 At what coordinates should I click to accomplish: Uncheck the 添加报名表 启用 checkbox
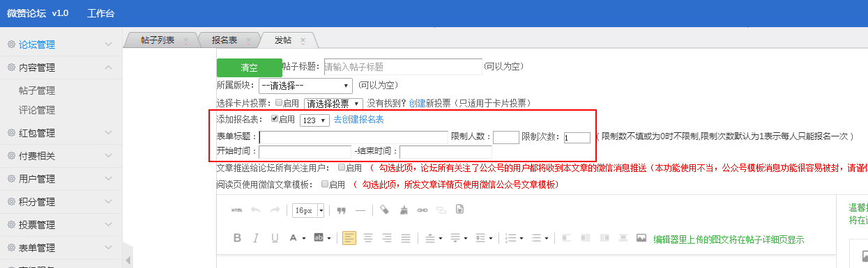click(275, 119)
